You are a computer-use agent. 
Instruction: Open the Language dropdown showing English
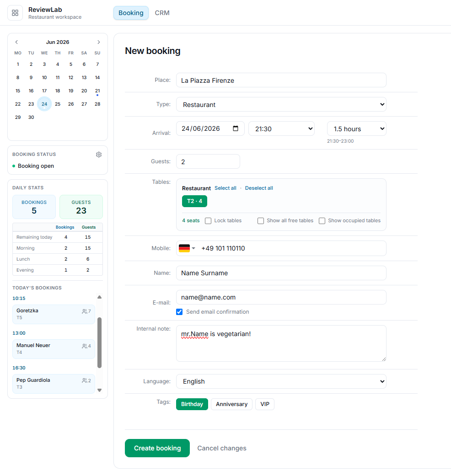click(x=281, y=381)
